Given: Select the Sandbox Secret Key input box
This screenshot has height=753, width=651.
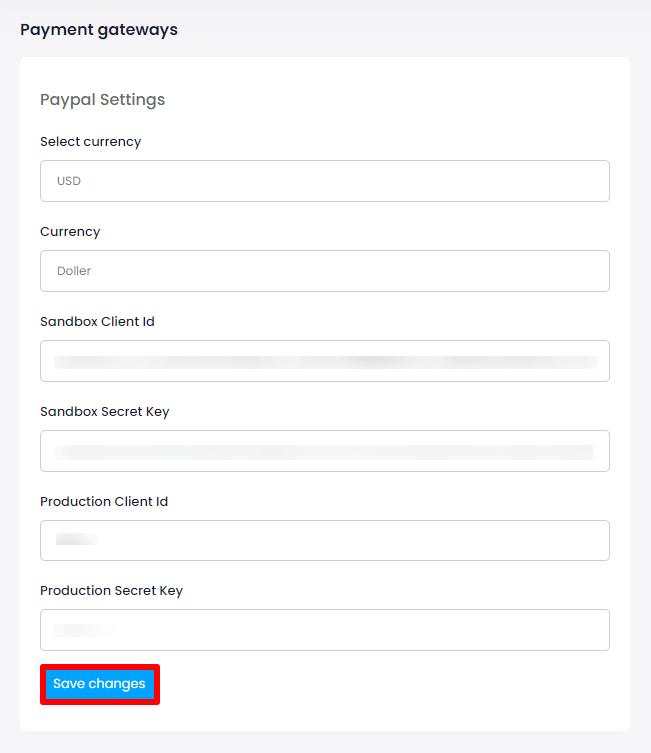Looking at the screenshot, I should tap(325, 451).
